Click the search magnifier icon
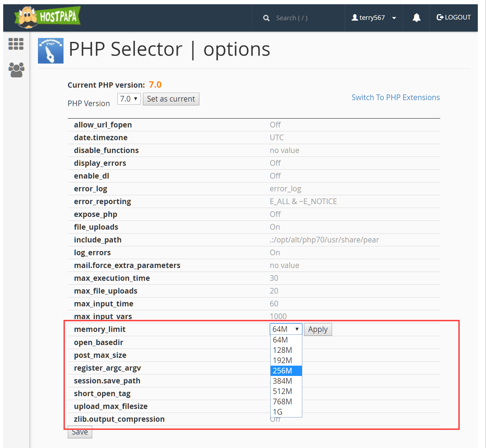Screen dimensions: 486x448 coord(266,18)
